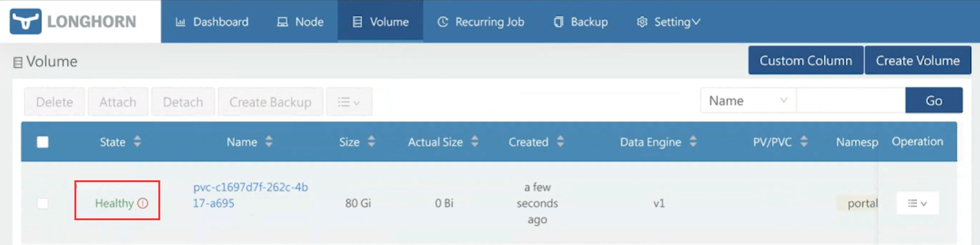Click the Recurring Job clock icon
980x245 pixels.
pyautogui.click(x=443, y=22)
